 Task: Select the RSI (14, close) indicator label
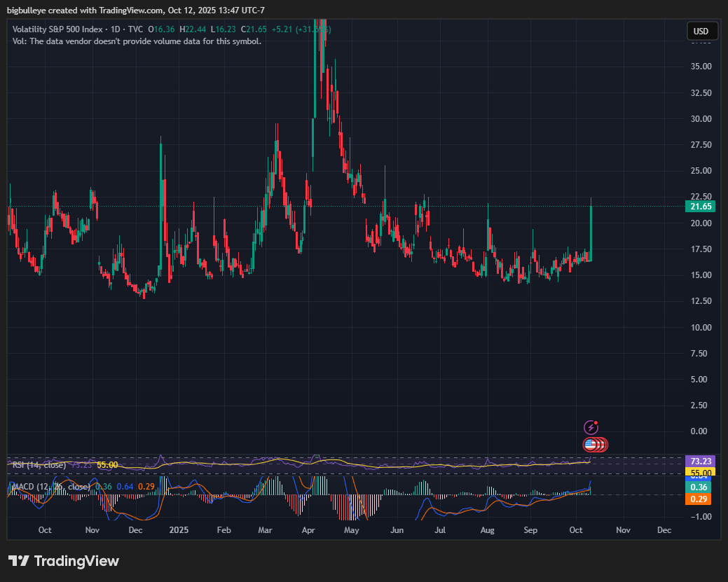click(39, 465)
